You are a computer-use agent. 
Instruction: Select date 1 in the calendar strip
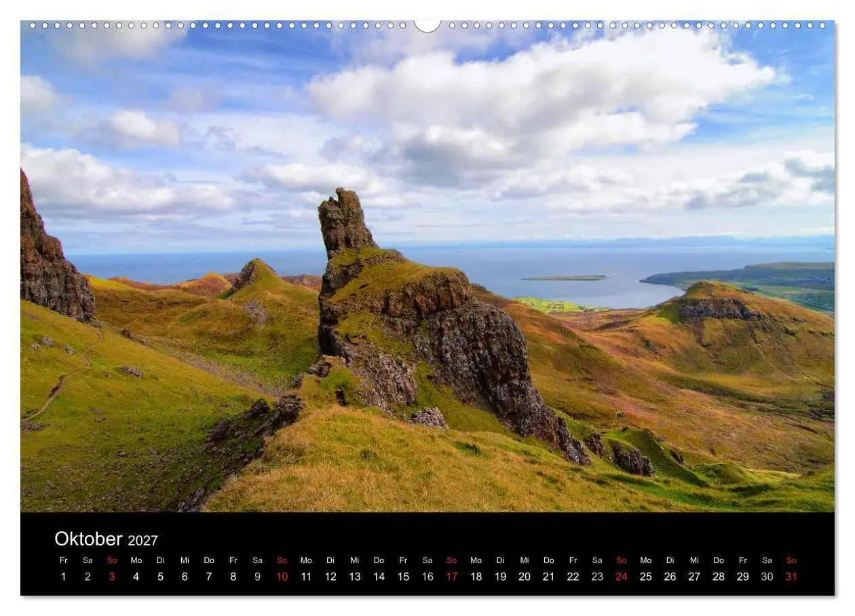[x=63, y=577]
